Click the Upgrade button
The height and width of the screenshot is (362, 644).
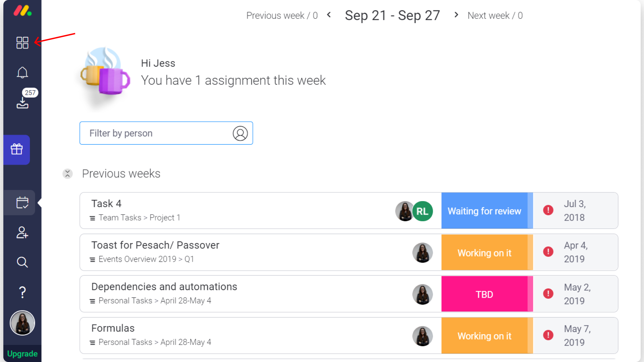coord(22,354)
